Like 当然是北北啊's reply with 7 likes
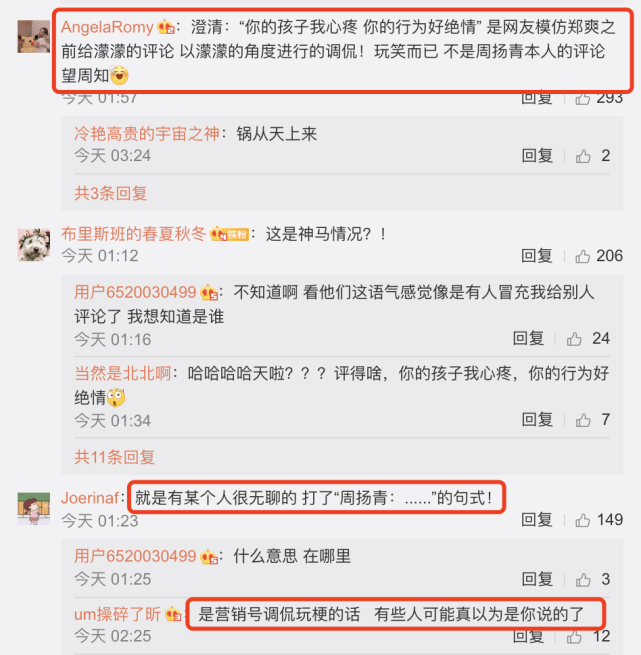The width and height of the screenshot is (641, 655). tap(583, 420)
